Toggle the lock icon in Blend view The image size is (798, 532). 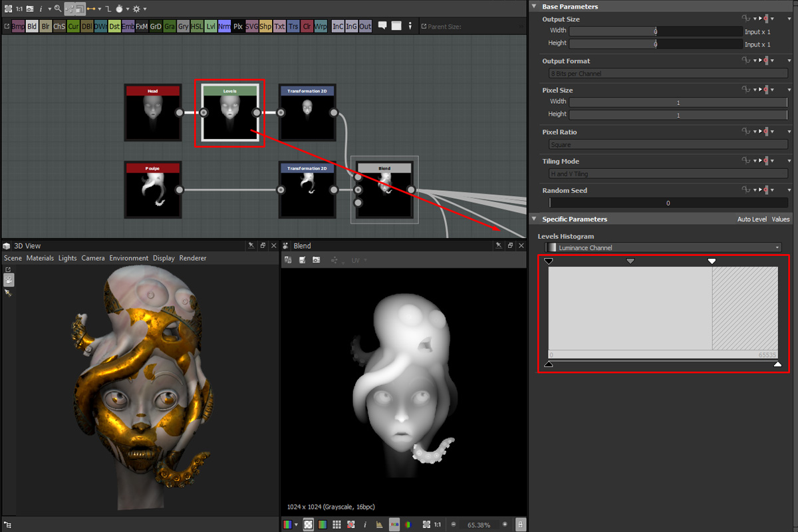point(520,525)
